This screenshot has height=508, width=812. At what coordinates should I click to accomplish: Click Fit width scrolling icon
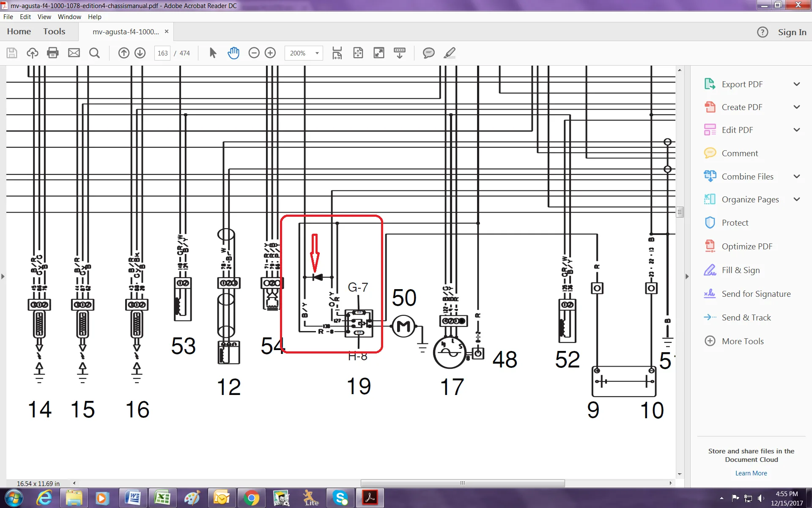337,53
